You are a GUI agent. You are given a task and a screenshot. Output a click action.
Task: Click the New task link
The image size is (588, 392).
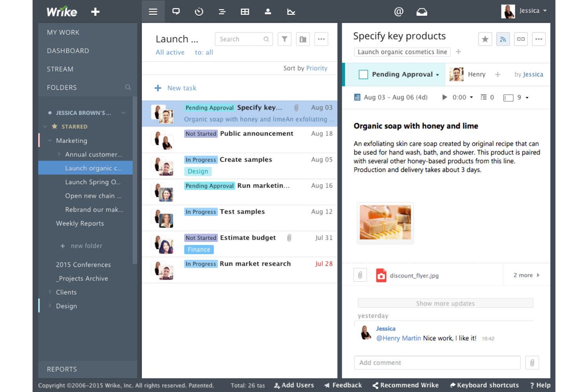182,88
